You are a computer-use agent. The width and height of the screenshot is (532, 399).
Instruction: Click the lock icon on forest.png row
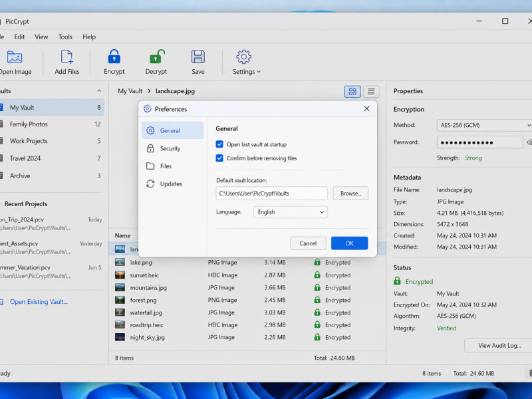(317, 300)
